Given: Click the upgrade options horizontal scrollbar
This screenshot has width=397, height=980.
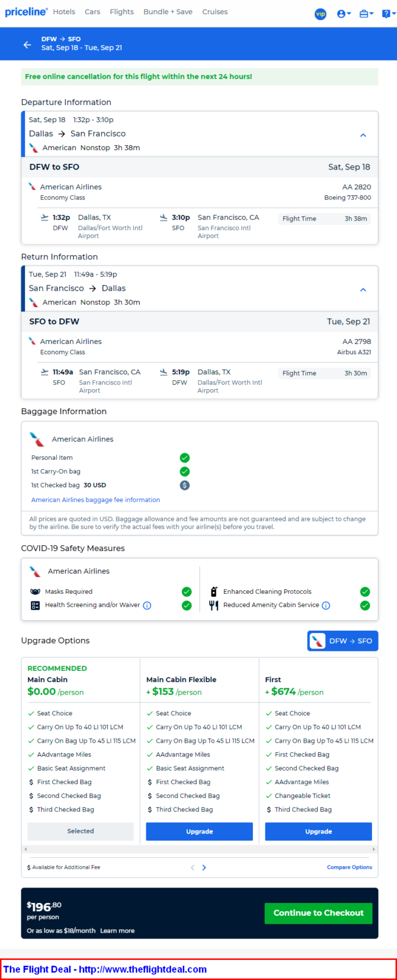Looking at the screenshot, I should tap(199, 849).
